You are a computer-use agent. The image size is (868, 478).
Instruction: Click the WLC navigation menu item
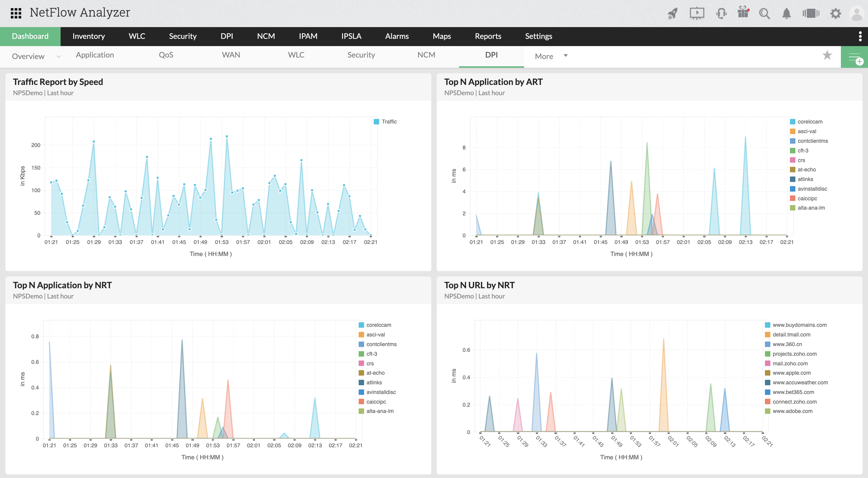[x=137, y=36]
